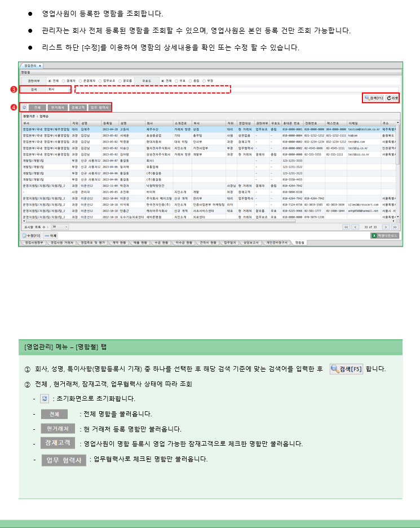Switch to the 영업사원명부 bottom tab
Viewport: 420px width, 528px height.
point(34,243)
